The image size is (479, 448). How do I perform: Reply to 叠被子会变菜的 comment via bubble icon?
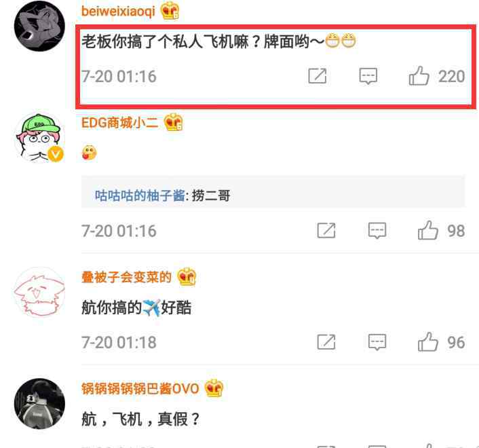click(x=377, y=342)
